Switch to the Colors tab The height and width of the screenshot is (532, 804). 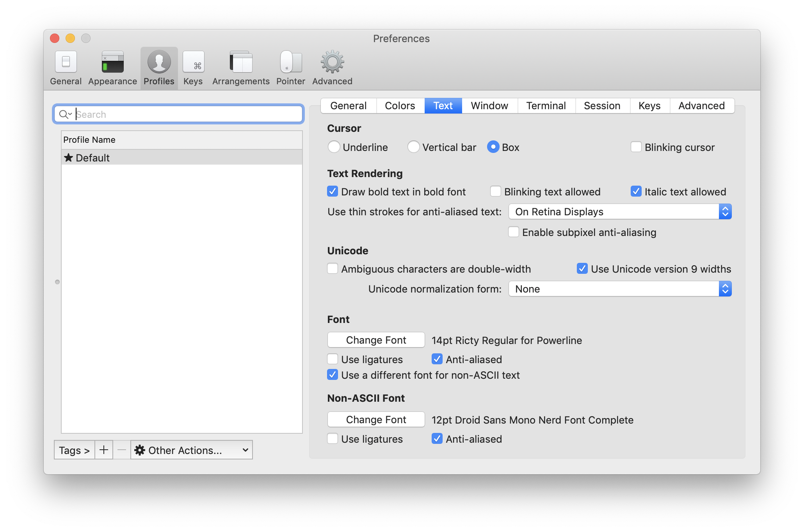pyautogui.click(x=400, y=106)
